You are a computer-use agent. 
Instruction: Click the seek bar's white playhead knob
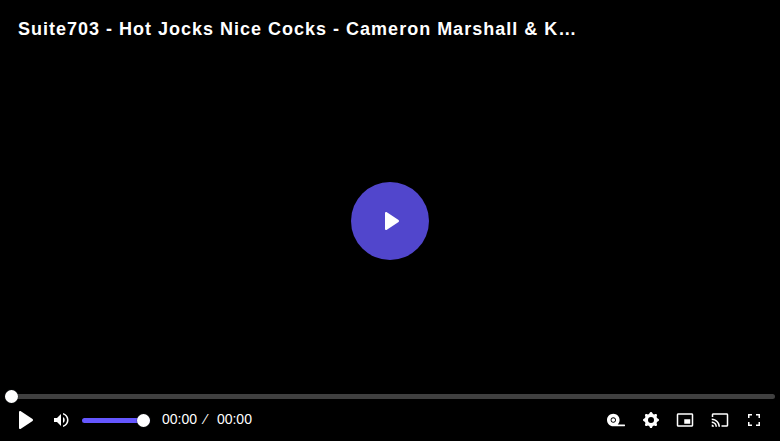click(x=11, y=396)
